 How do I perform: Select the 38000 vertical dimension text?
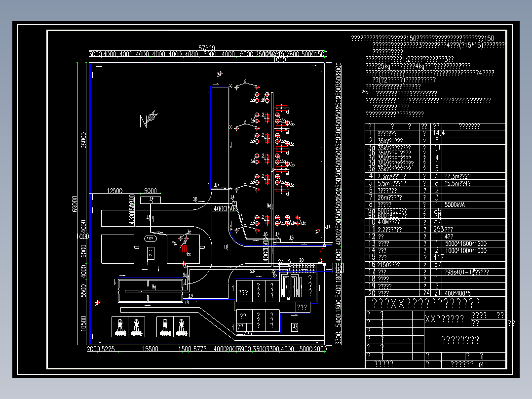click(x=83, y=140)
